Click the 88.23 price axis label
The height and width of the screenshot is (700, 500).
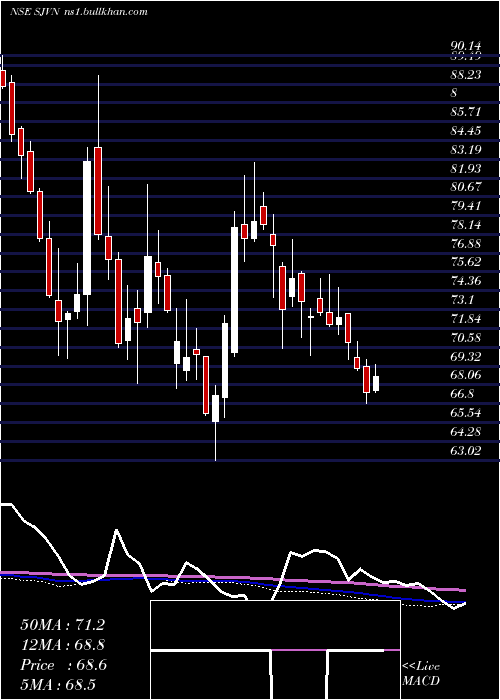click(465, 75)
